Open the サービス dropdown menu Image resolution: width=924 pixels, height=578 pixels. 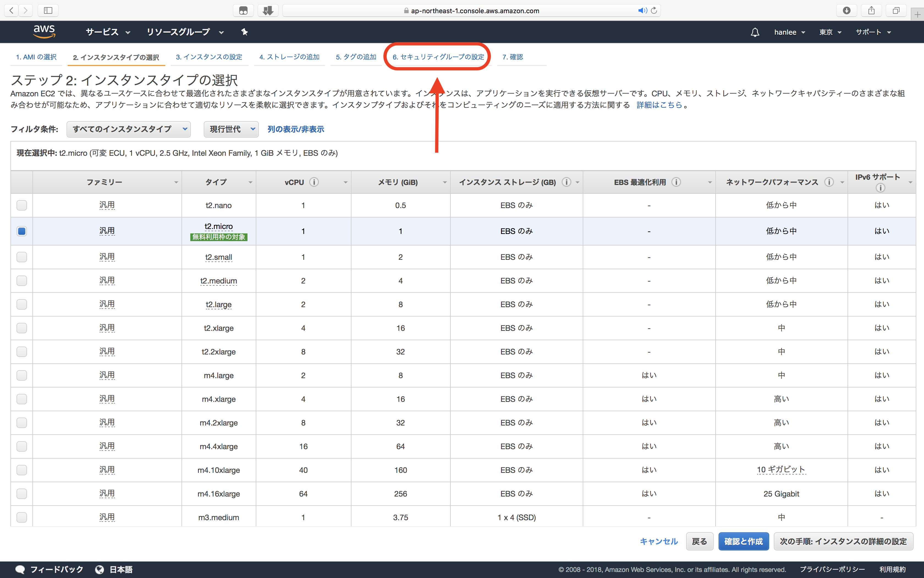pos(108,32)
